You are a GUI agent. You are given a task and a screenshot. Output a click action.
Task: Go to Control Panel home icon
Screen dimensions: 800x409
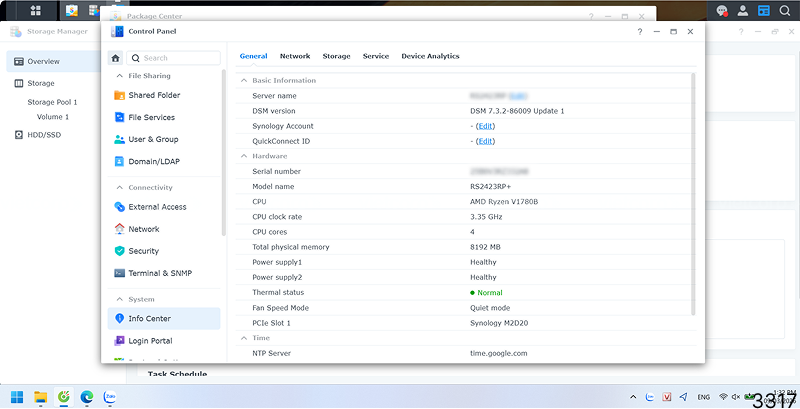(116, 58)
